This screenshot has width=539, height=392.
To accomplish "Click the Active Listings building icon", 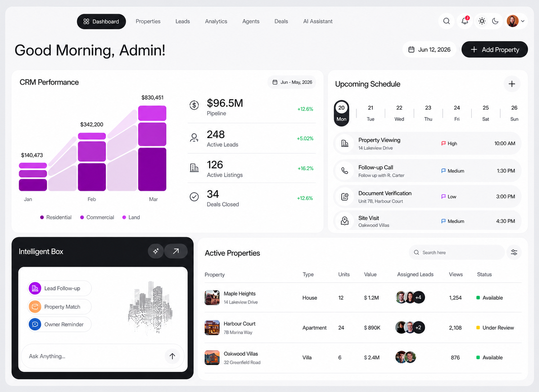I will coord(194,168).
